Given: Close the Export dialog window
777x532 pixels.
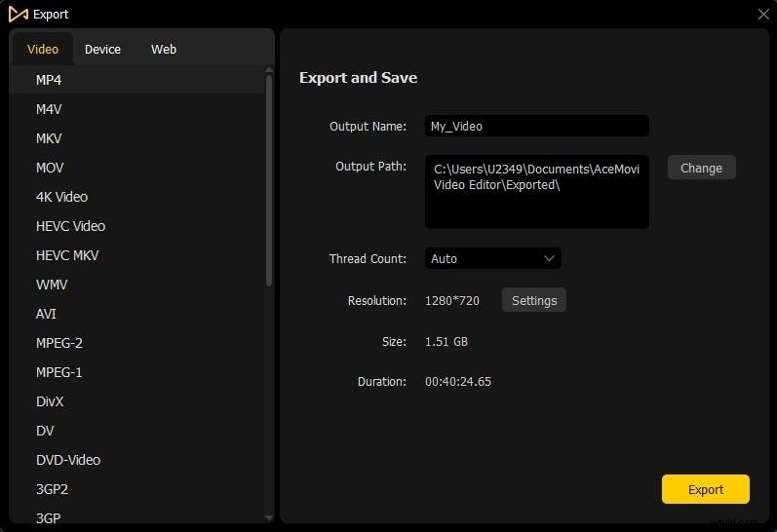Looking at the screenshot, I should [762, 15].
